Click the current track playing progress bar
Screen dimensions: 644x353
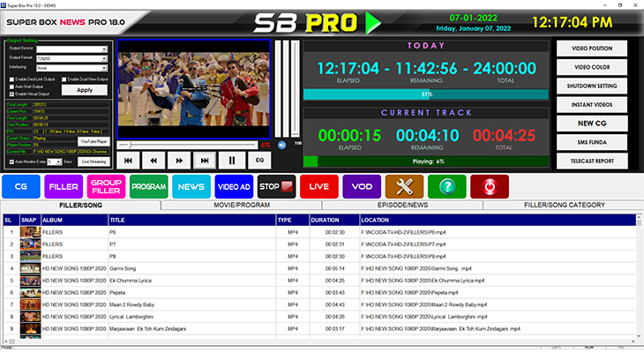coord(426,161)
